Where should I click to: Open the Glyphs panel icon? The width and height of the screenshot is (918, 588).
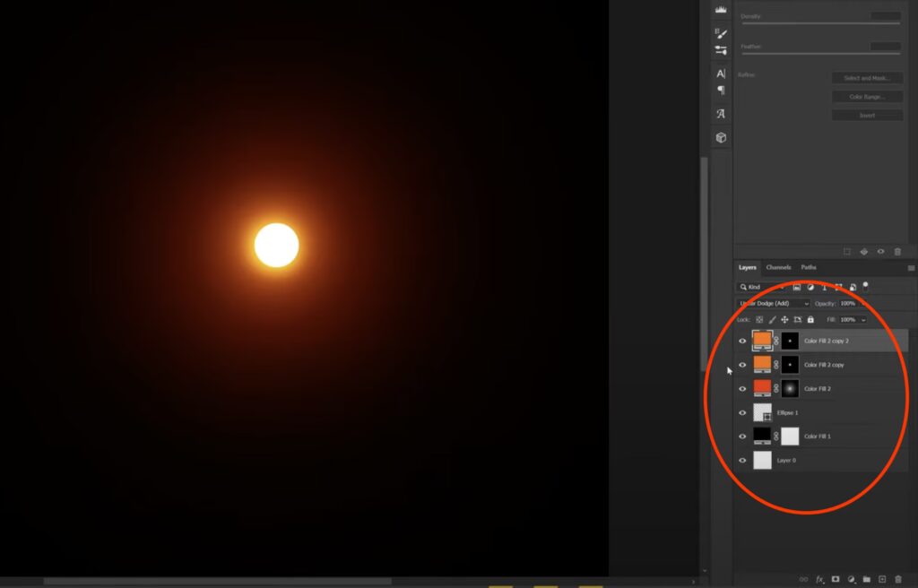721,114
